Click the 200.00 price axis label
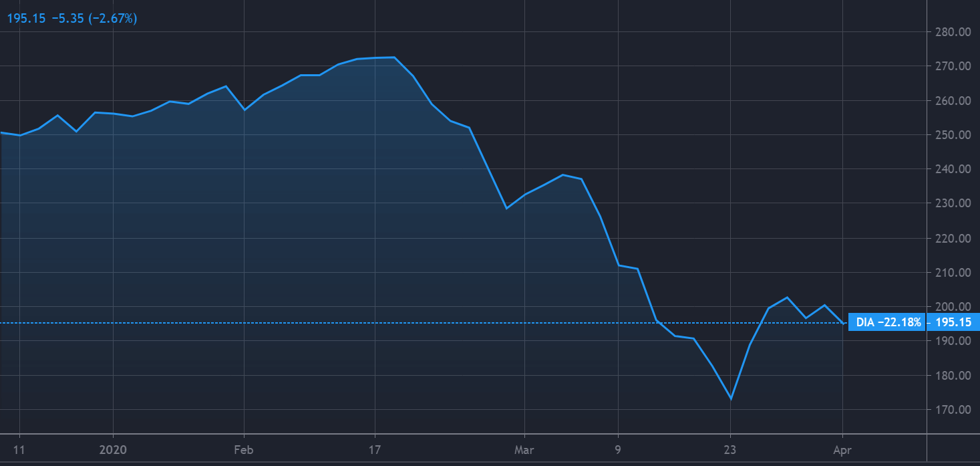 tap(953, 306)
